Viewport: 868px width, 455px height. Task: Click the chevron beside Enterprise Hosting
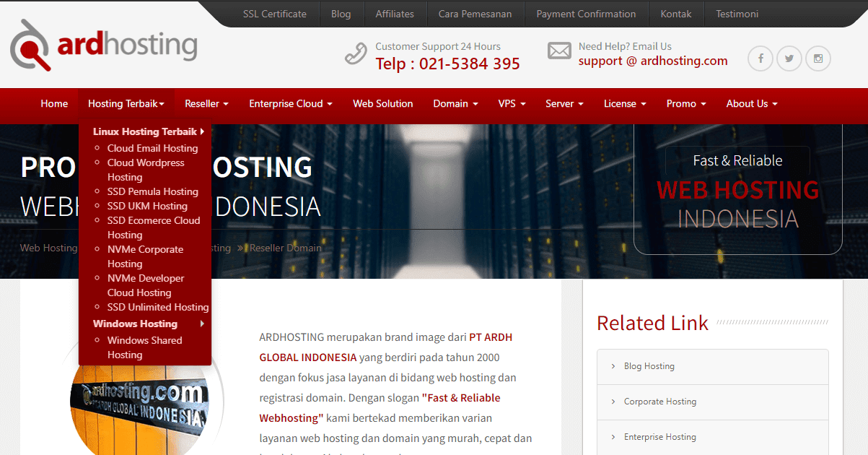[613, 437]
